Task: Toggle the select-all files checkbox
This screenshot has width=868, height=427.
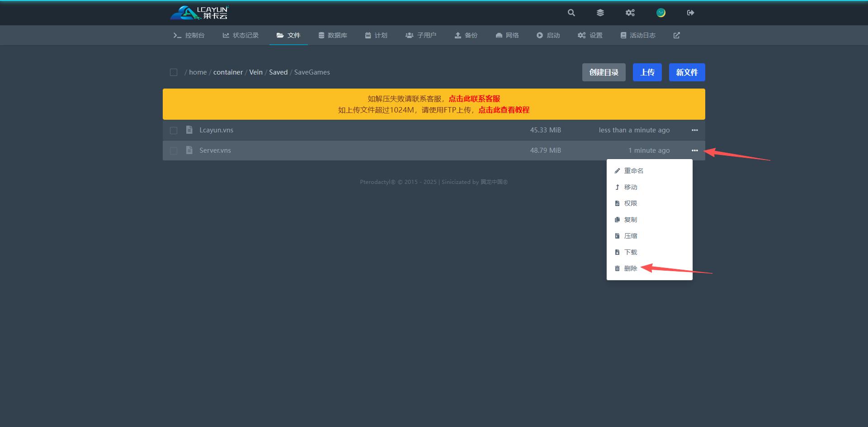Action: (x=174, y=72)
